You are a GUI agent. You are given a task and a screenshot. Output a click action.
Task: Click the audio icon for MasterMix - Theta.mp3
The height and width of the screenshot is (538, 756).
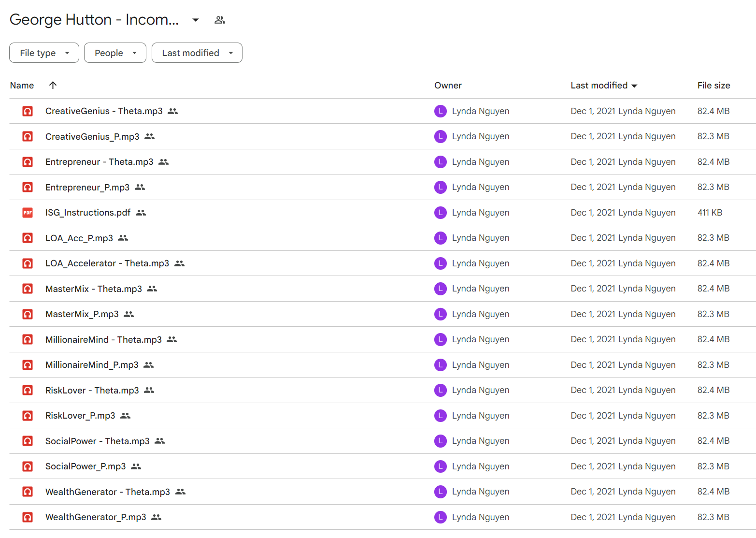(x=28, y=289)
